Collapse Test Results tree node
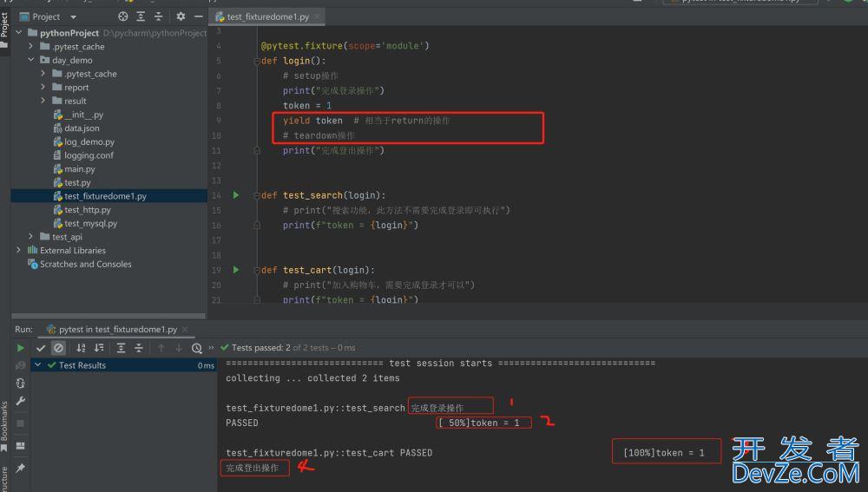 (x=37, y=365)
